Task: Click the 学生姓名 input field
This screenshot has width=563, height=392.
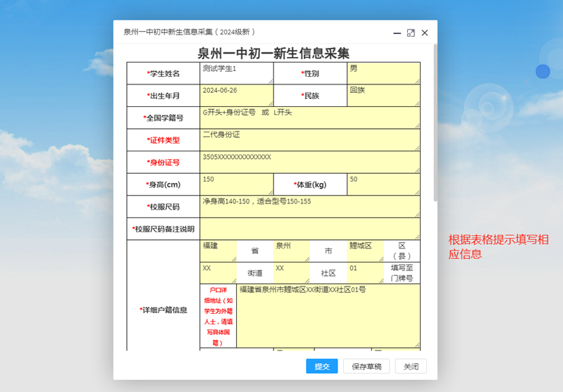Action: click(236, 73)
